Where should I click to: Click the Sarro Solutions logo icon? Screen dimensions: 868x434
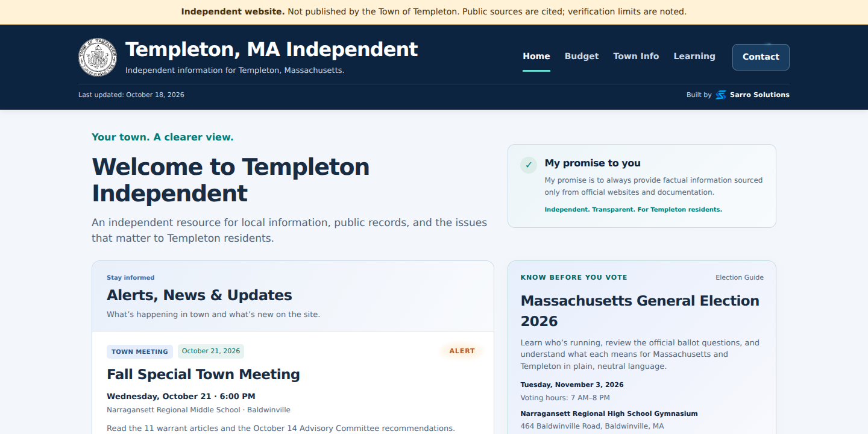(721, 95)
